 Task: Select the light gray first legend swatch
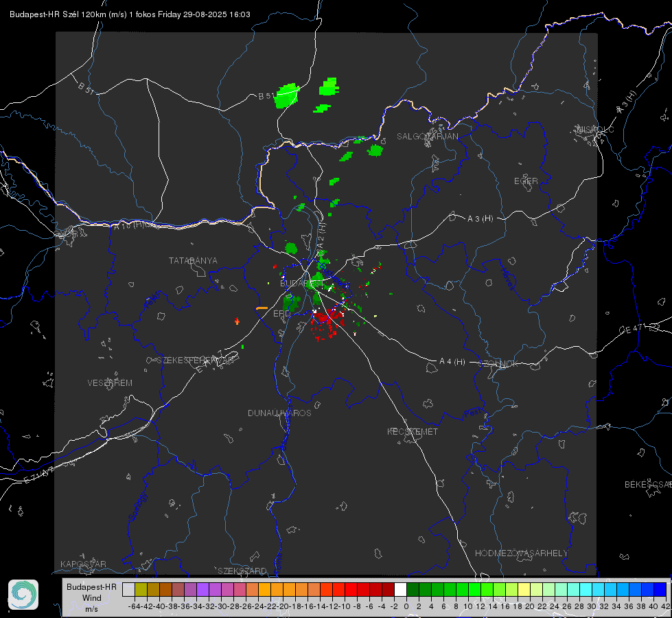coord(128,590)
